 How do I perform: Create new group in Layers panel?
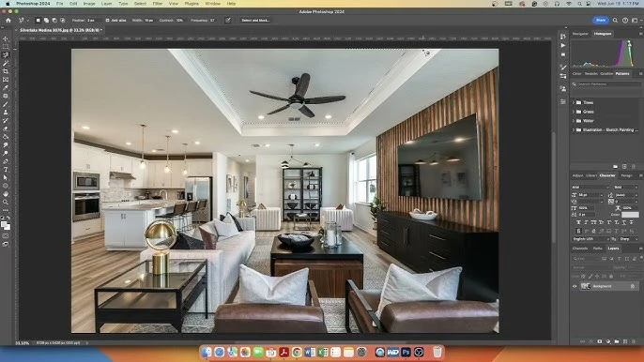point(617,341)
